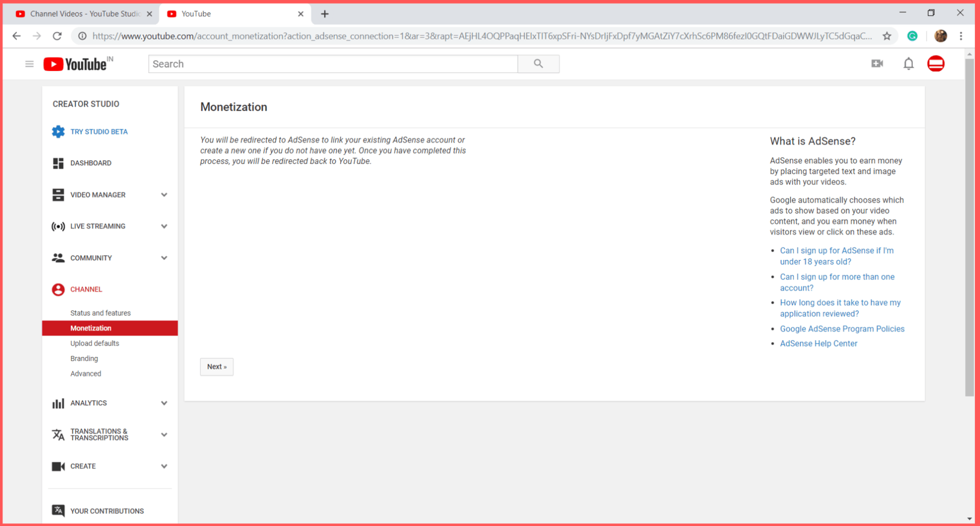Click the Video Manager icon
Image resolution: width=980 pixels, height=526 pixels.
coord(58,195)
